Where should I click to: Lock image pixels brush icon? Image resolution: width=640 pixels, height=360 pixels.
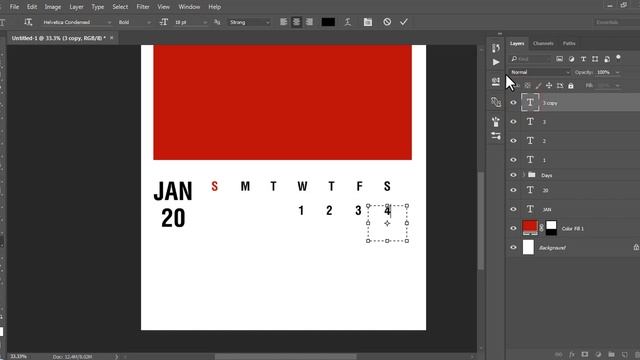coord(538,86)
